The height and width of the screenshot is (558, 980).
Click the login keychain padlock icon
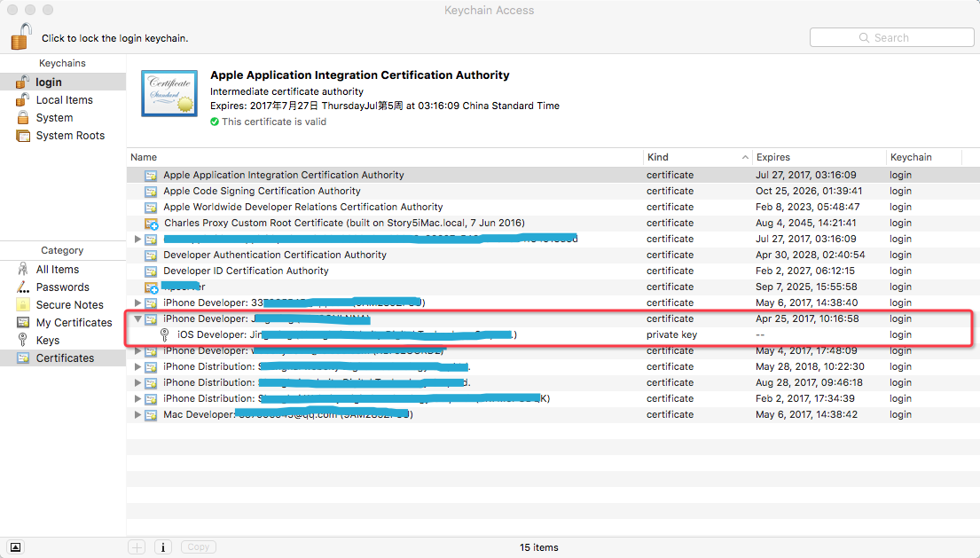(x=22, y=82)
